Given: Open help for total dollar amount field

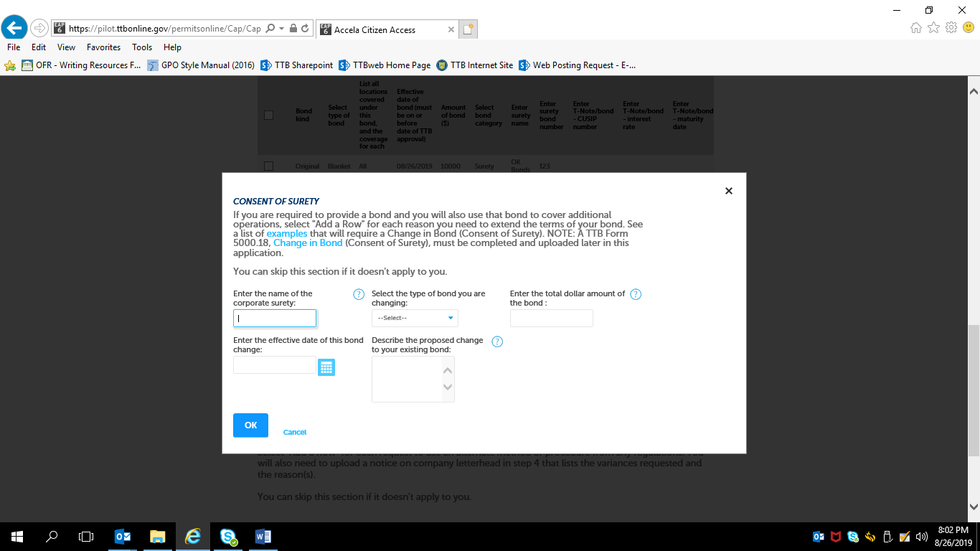Looking at the screenshot, I should [635, 294].
